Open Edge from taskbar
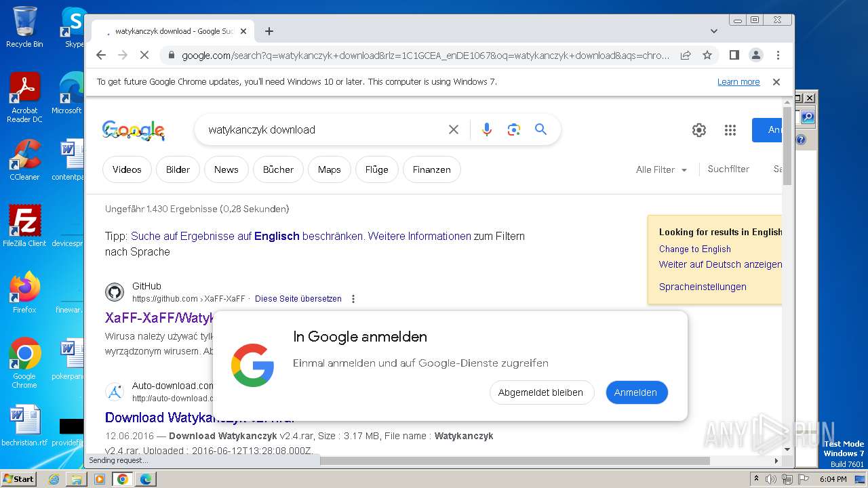 (x=146, y=479)
